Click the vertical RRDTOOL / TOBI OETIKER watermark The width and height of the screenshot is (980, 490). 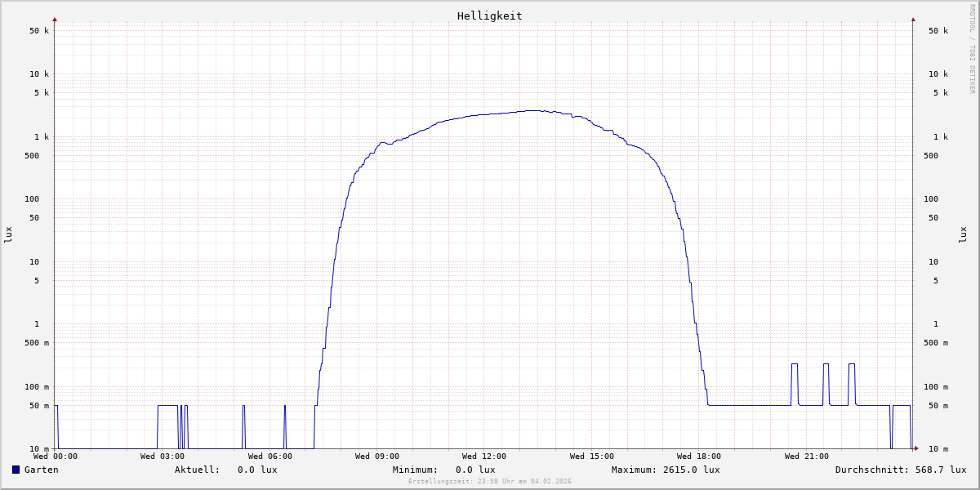[x=972, y=49]
